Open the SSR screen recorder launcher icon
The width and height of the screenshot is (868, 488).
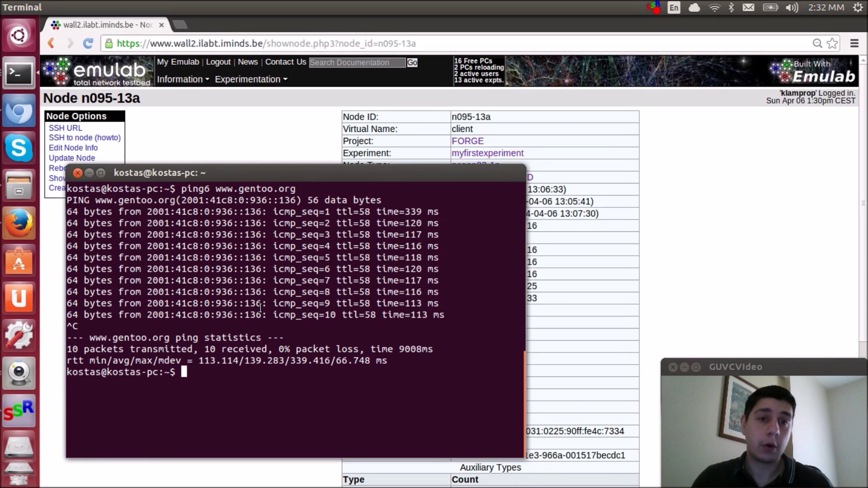pyautogui.click(x=19, y=411)
